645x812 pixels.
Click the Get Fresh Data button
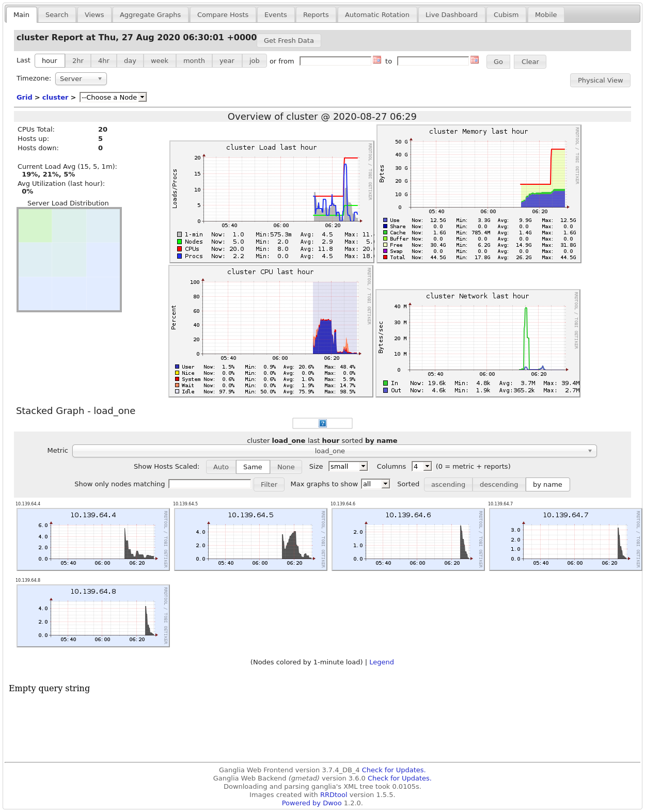[x=289, y=40]
